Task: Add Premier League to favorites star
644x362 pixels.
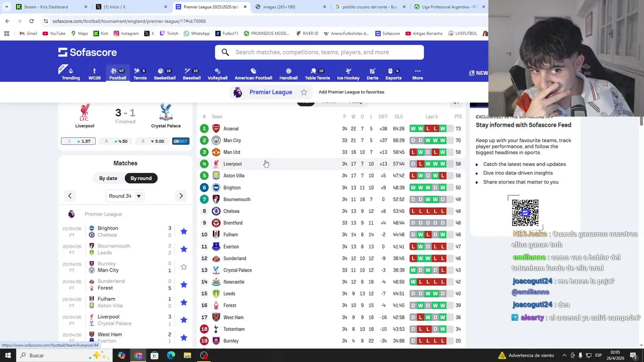Action: coord(304,92)
